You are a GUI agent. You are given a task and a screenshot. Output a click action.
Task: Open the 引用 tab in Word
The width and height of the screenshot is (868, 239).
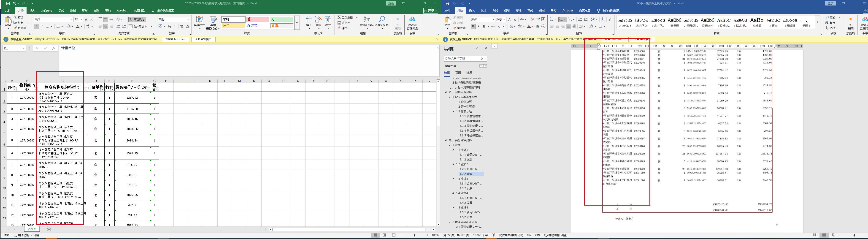click(x=507, y=11)
